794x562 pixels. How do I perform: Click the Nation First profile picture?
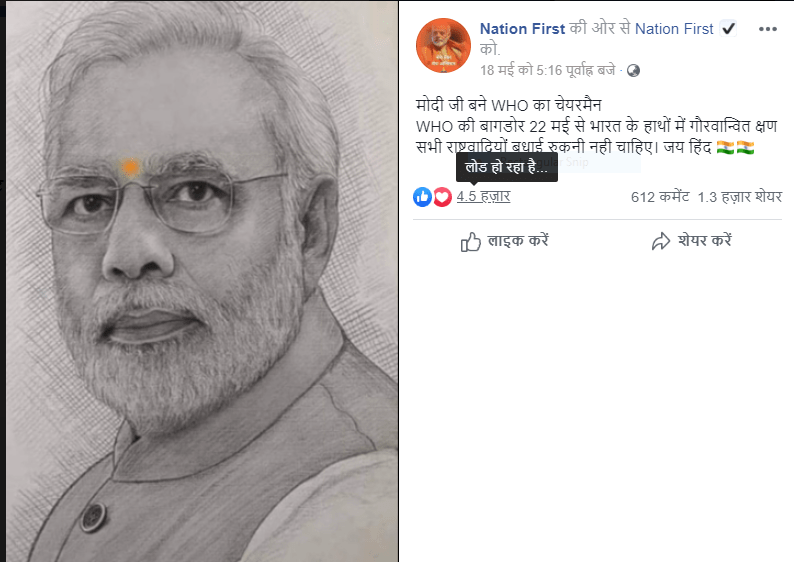(x=443, y=46)
